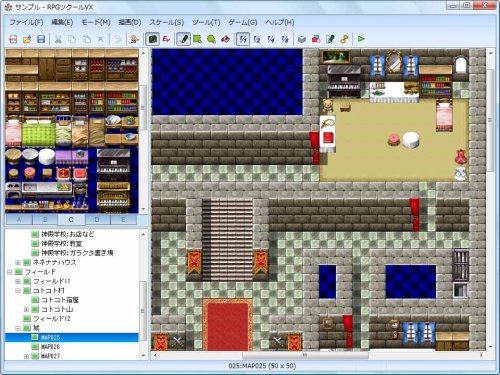Expand the フィールド1 tree node
500x375 pixels.
click(x=18, y=281)
